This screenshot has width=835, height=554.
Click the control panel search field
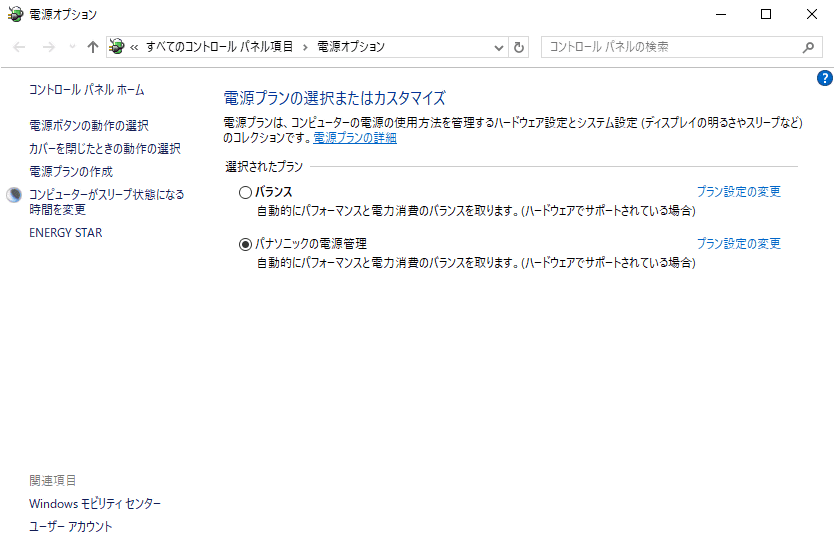pyautogui.click(x=670, y=47)
